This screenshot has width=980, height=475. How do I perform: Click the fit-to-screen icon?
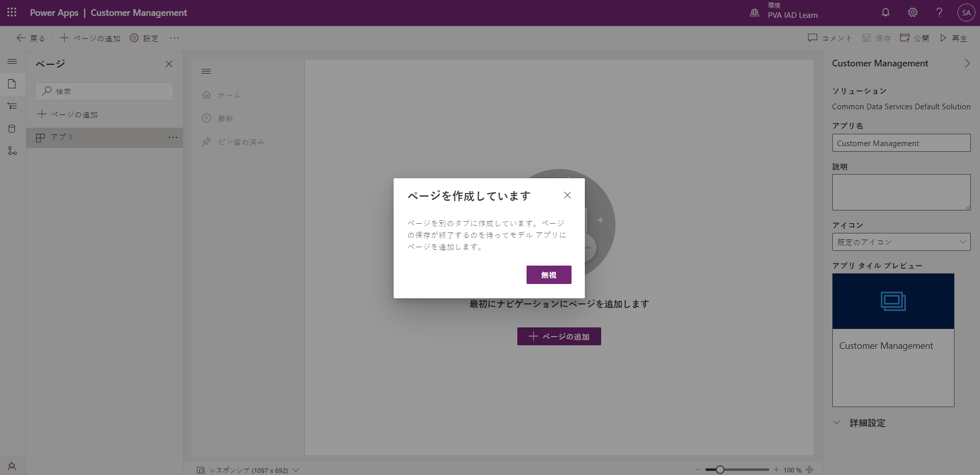[x=810, y=470]
